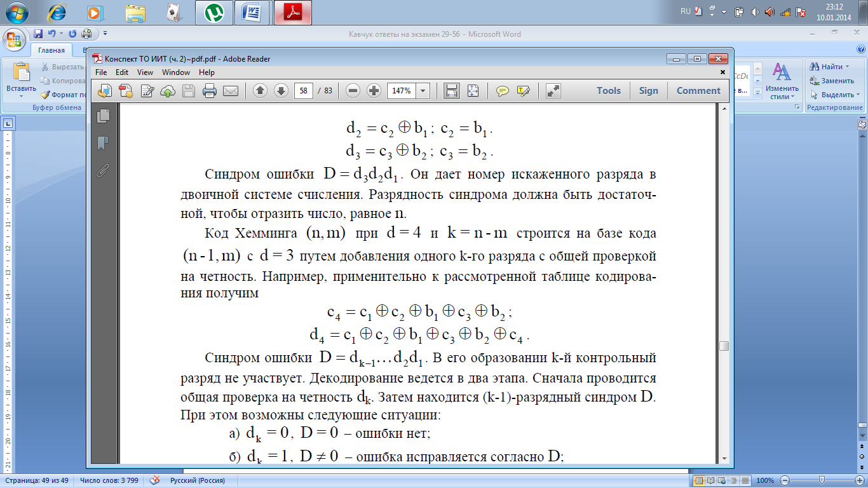Viewport: 868px width, 488px height.
Task: Show bookmarks panel in Reader
Action: tap(104, 143)
